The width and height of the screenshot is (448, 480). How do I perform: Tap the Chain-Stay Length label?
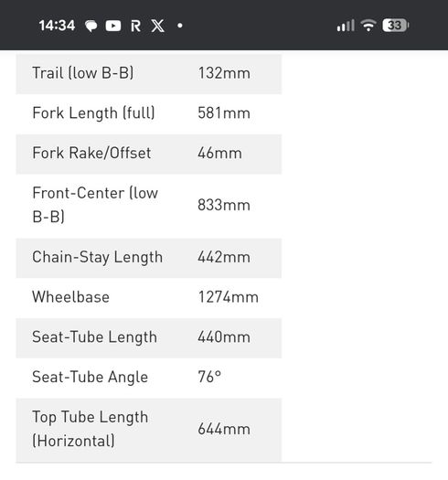[x=98, y=257]
